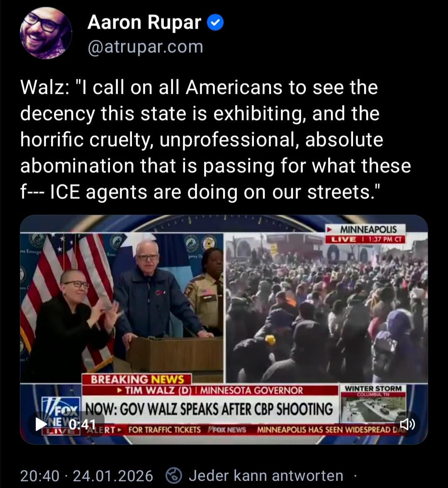448x488 pixels.
Task: Open the 20:40 · 24.01.2026 post timestamp
Action: point(86,476)
